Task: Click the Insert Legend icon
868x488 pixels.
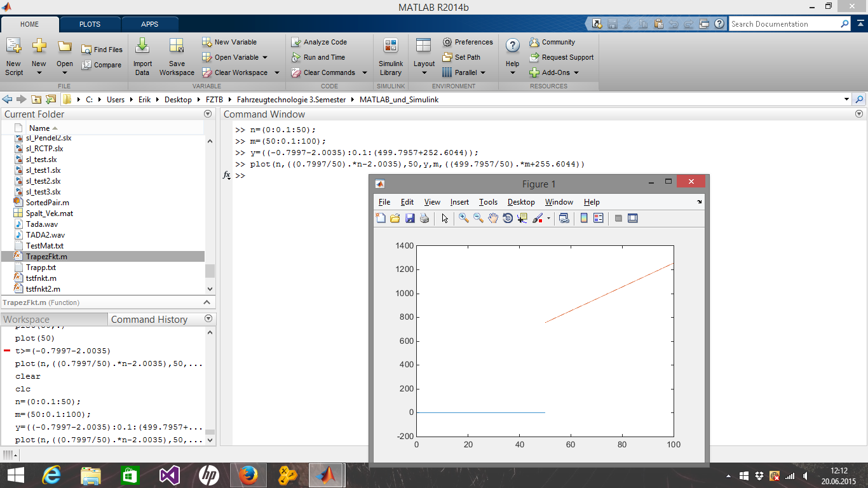Action: [x=598, y=219]
